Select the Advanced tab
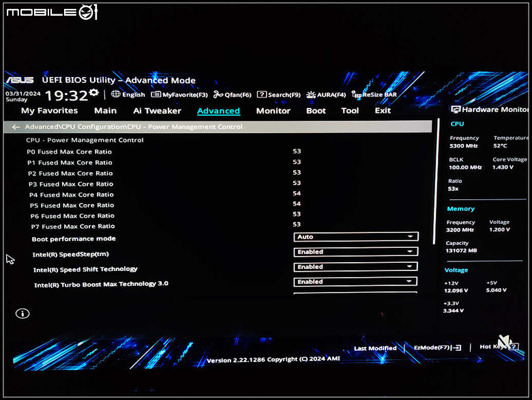Viewport: 532px width, 400px height. (x=218, y=111)
